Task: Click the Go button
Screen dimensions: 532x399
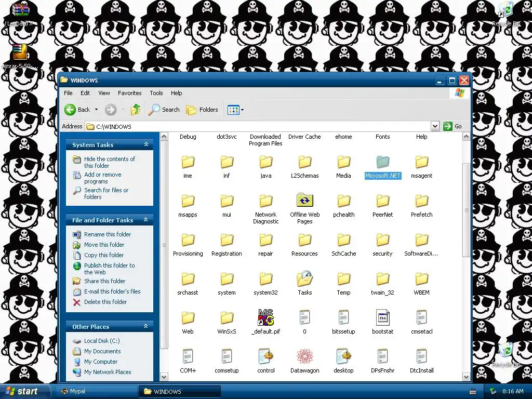Action: [453, 126]
